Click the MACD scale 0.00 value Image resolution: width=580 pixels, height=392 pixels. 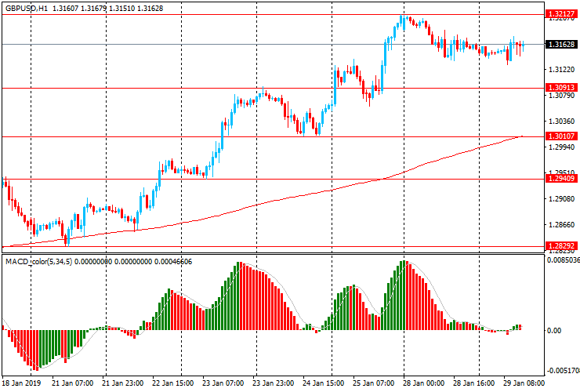554,331
